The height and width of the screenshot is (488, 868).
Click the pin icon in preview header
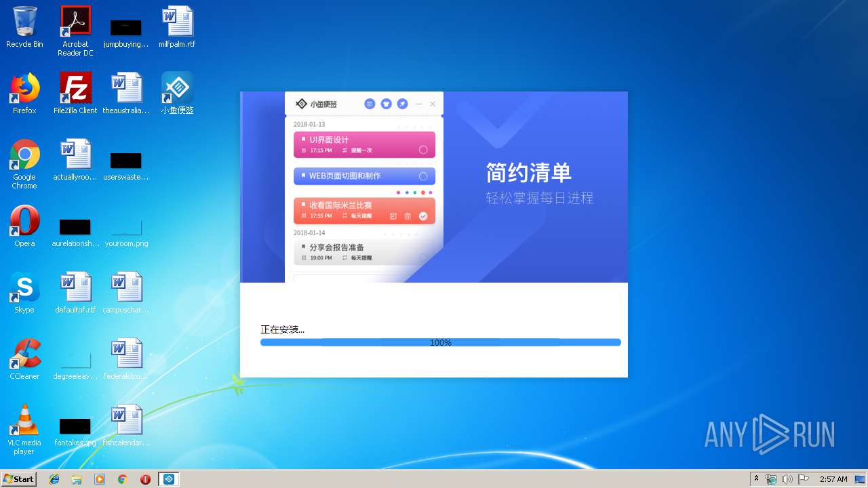coord(402,104)
